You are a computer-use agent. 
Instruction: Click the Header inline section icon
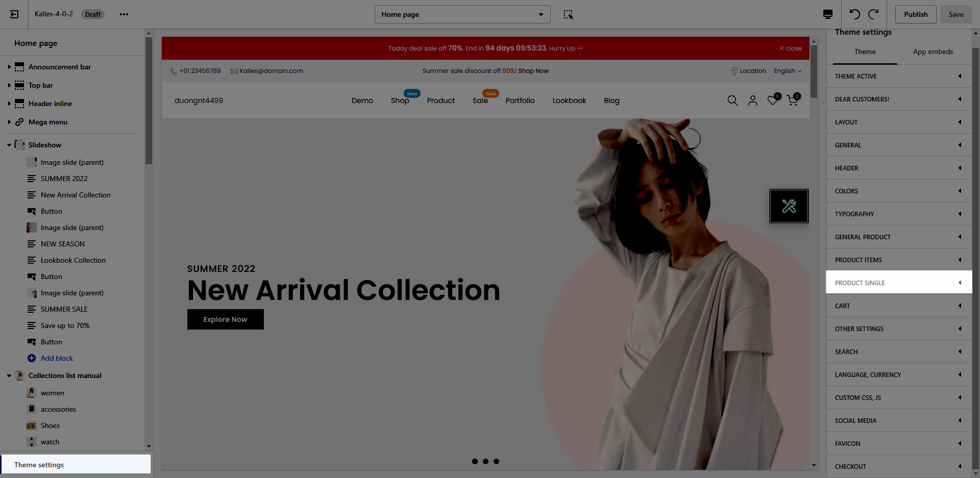(x=19, y=104)
